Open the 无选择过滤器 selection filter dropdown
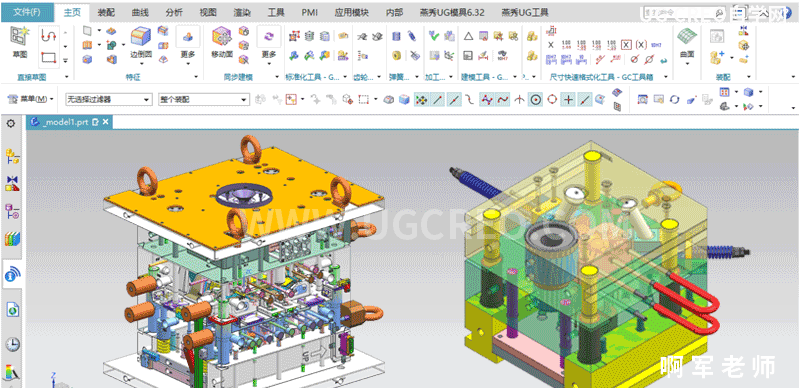800x388 pixels. tap(109, 100)
